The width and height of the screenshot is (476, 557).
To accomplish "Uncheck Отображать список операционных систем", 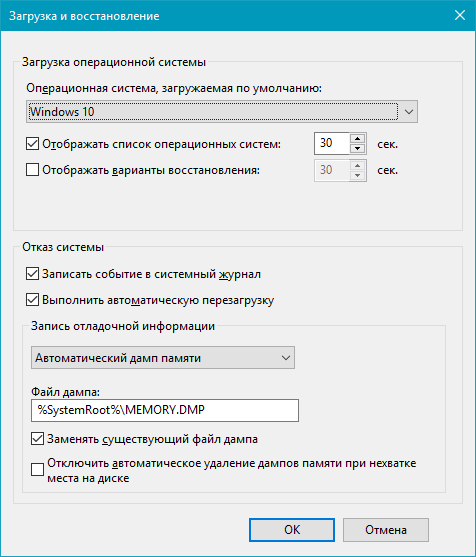I will tap(32, 144).
